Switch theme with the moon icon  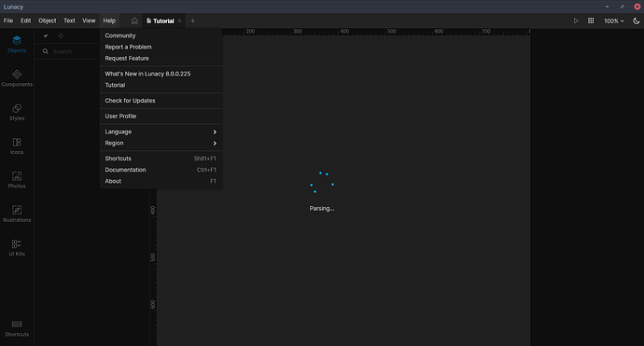637,21
